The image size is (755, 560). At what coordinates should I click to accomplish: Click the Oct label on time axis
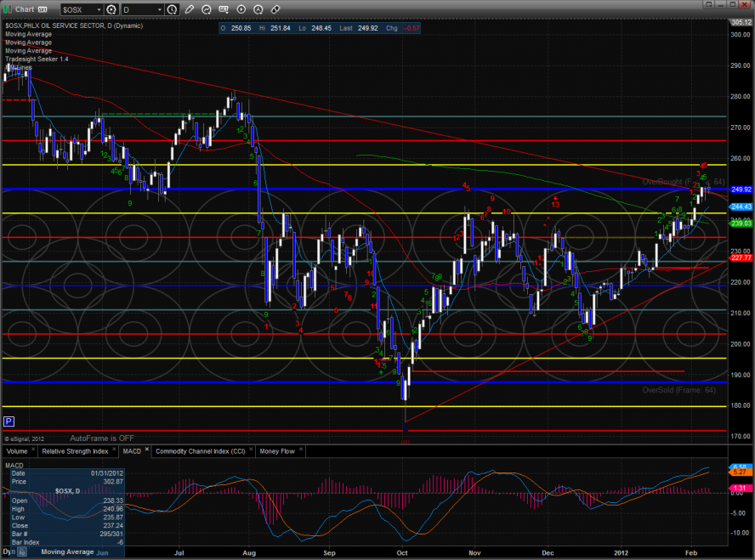click(x=402, y=553)
